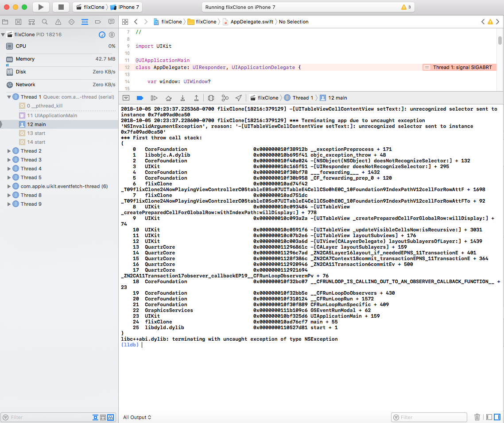Click Continue program execution icon
Viewport: 504px width, 423px height.
[154, 98]
